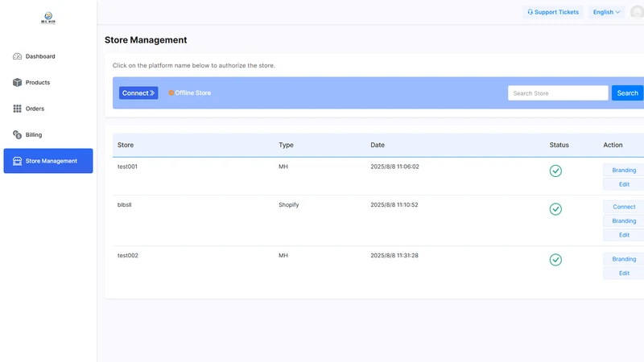644x362 pixels.
Task: Click the company logo in the sidebar
Action: 48,18
